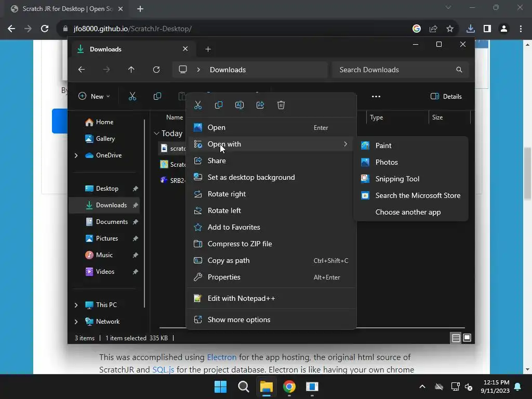Switch to details list view icon
This screenshot has width=532, height=399.
tap(456, 338)
